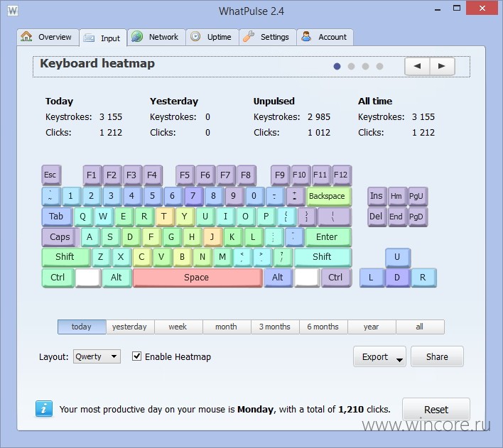Image resolution: width=503 pixels, height=448 pixels.
Task: Click the blue info icon
Action: click(x=44, y=409)
